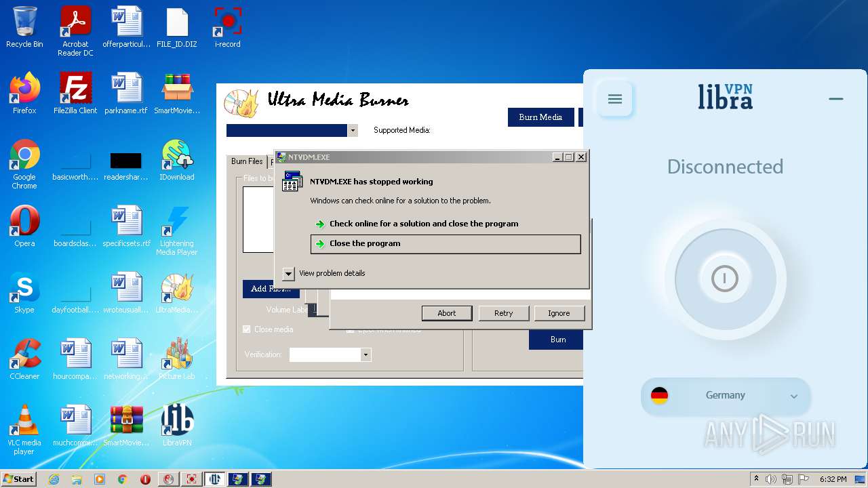Viewport: 868px width, 488px height.
Task: Click the LibraVPN power connect button
Action: [x=724, y=279]
